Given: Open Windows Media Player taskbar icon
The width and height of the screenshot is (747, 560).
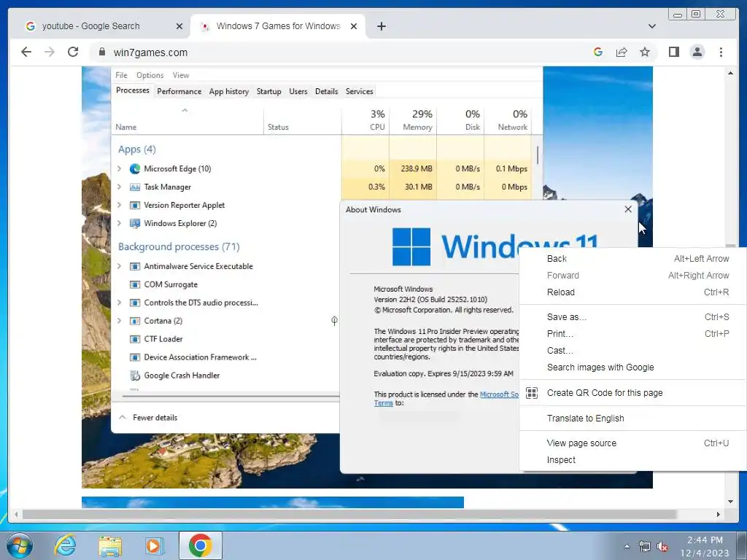Looking at the screenshot, I should click(x=155, y=545).
